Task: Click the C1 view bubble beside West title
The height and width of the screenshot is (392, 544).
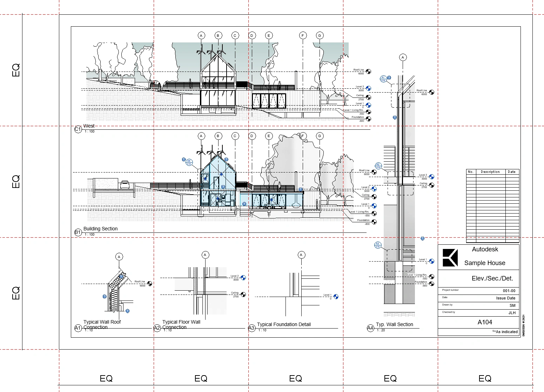Action: pyautogui.click(x=78, y=129)
